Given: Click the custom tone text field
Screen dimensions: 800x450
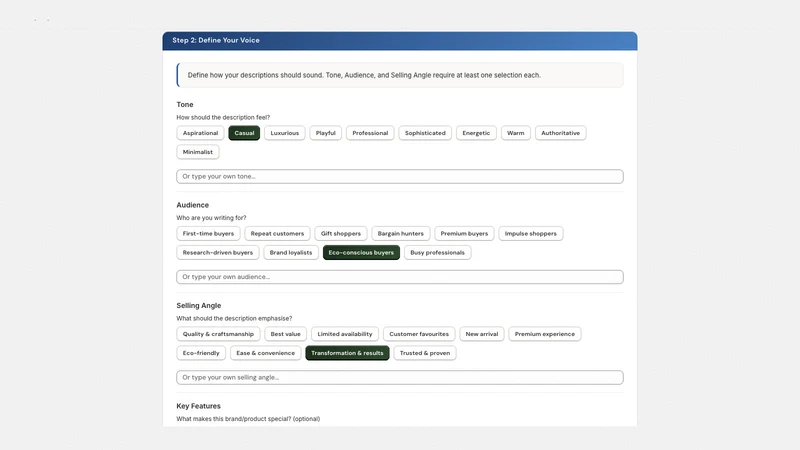Looking at the screenshot, I should pos(399,176).
